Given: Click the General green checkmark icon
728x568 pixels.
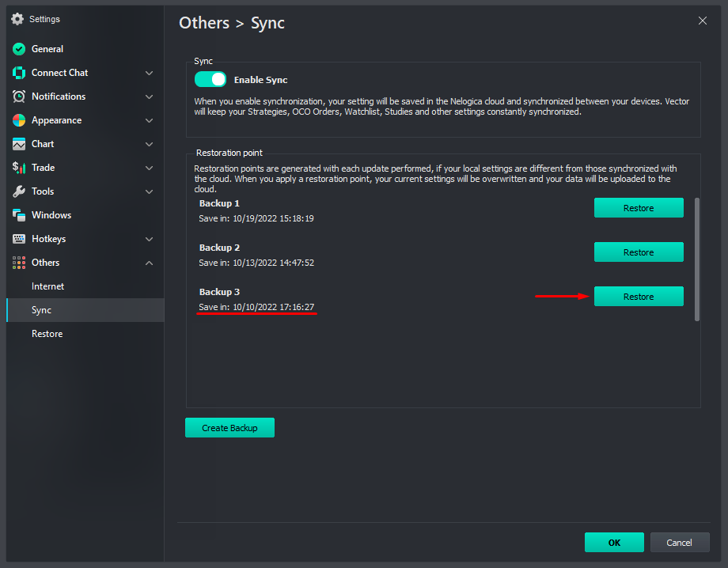Looking at the screenshot, I should click(x=19, y=49).
